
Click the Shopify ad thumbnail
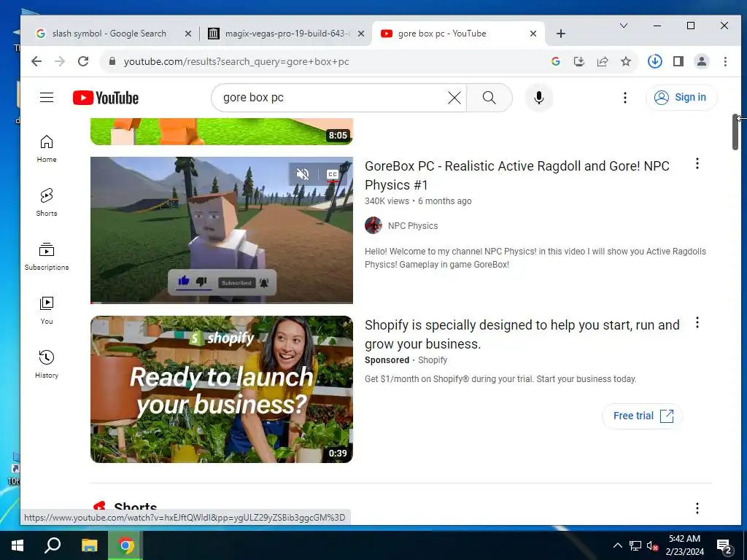[x=222, y=389]
